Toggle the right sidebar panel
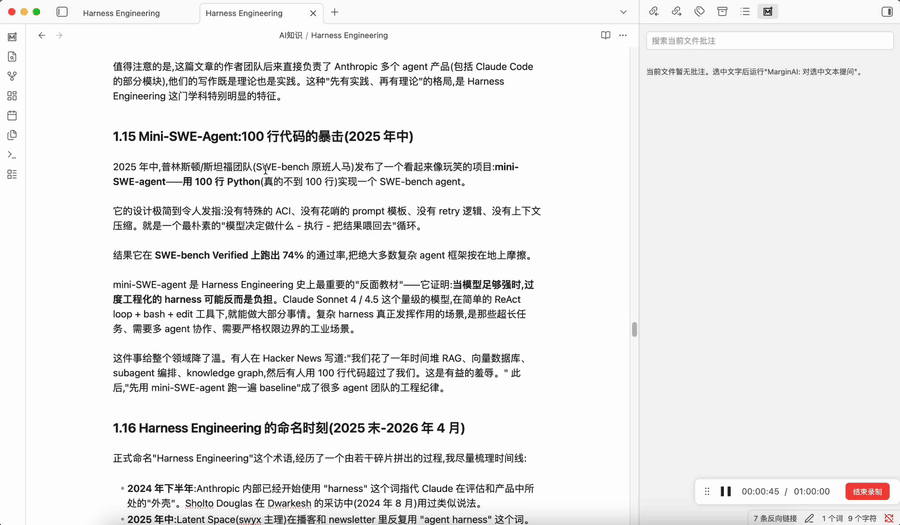Viewport: 900px width, 525px height. tap(887, 11)
